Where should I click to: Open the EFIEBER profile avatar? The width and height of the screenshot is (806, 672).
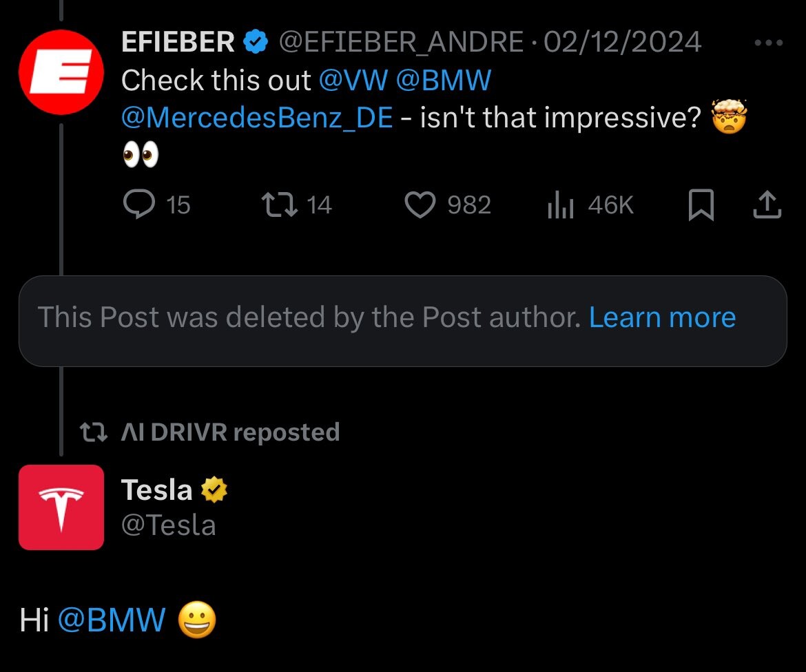[61, 72]
